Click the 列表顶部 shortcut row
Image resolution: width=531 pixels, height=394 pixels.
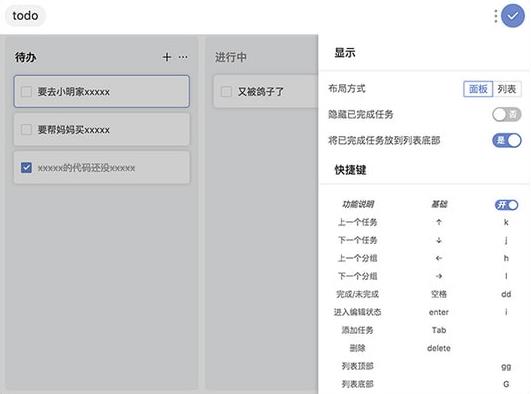(425, 366)
